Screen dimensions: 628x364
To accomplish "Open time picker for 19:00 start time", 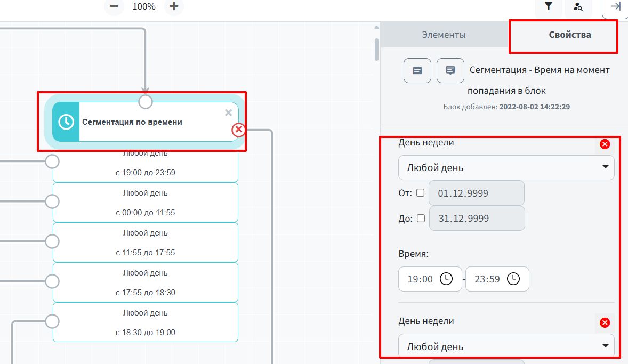I will (446, 279).
